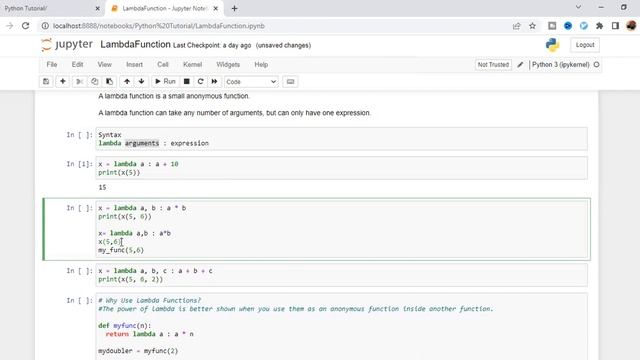Open the tab search chevron

point(578,7)
